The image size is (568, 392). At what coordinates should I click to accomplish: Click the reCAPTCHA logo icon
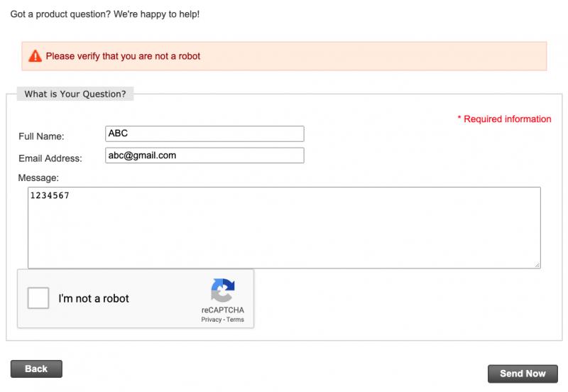pyautogui.click(x=223, y=290)
